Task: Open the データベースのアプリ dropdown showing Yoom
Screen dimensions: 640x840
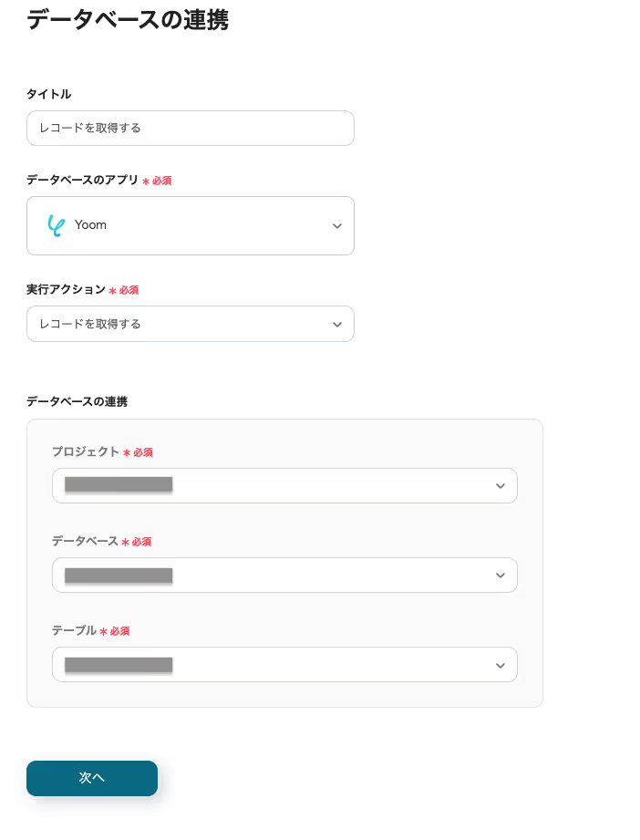Action: (190, 225)
